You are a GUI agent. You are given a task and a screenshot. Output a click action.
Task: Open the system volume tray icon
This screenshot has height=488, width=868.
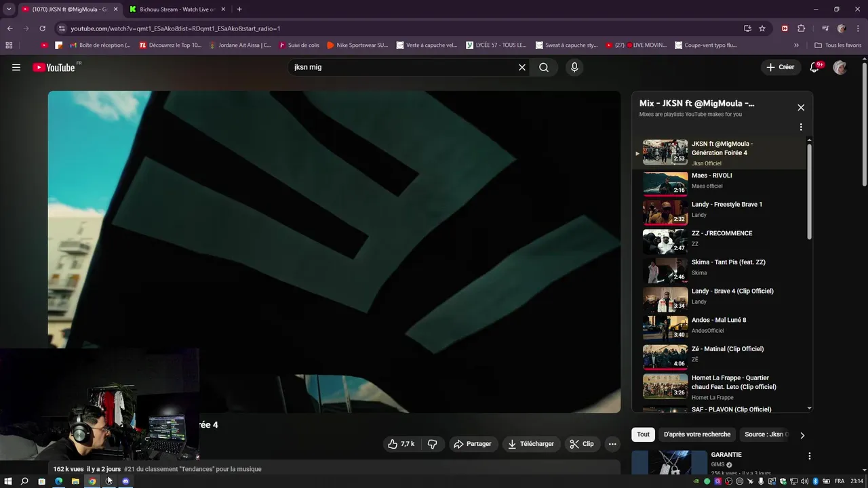[804, 481]
